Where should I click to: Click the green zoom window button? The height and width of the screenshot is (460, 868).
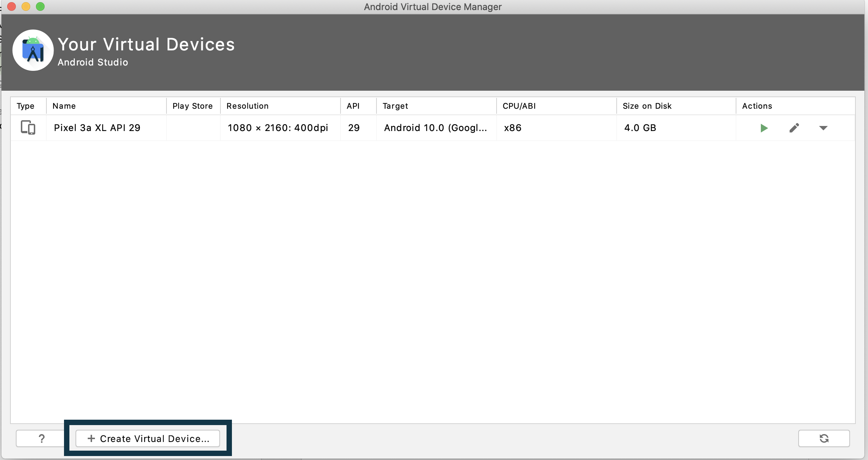click(x=40, y=6)
